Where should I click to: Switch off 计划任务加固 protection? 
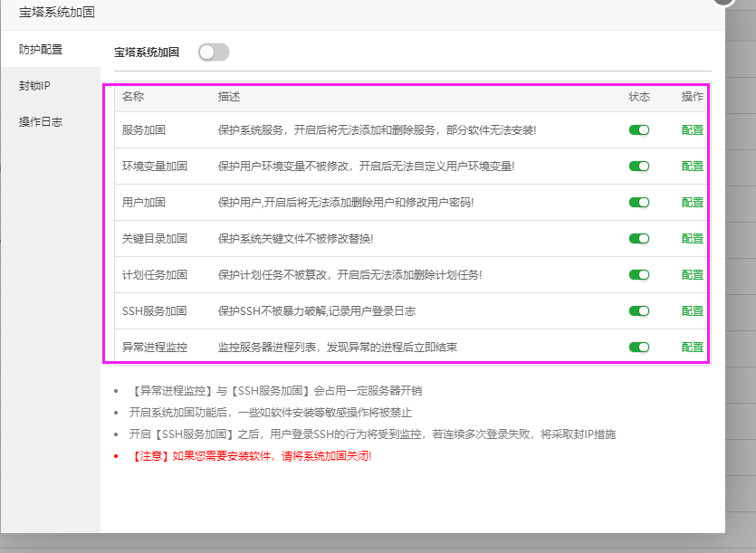pyautogui.click(x=639, y=274)
